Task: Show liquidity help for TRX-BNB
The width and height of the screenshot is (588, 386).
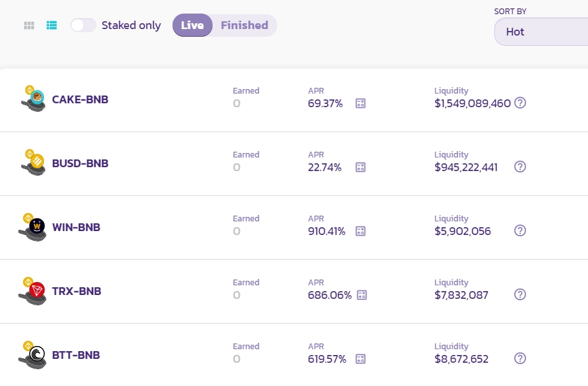Action: click(520, 294)
